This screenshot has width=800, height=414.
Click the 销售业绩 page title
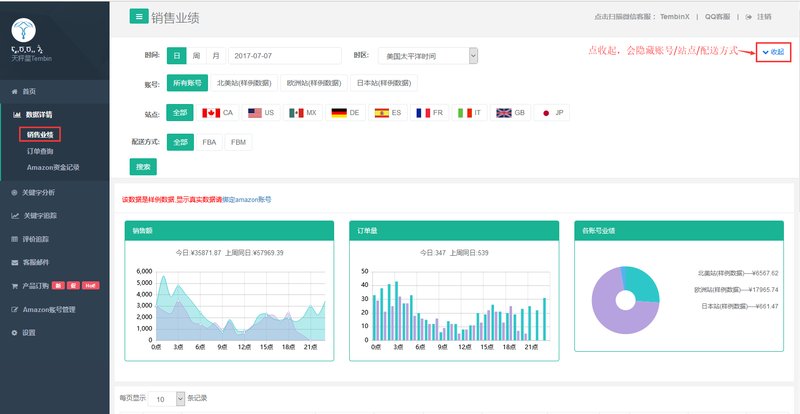[175, 18]
